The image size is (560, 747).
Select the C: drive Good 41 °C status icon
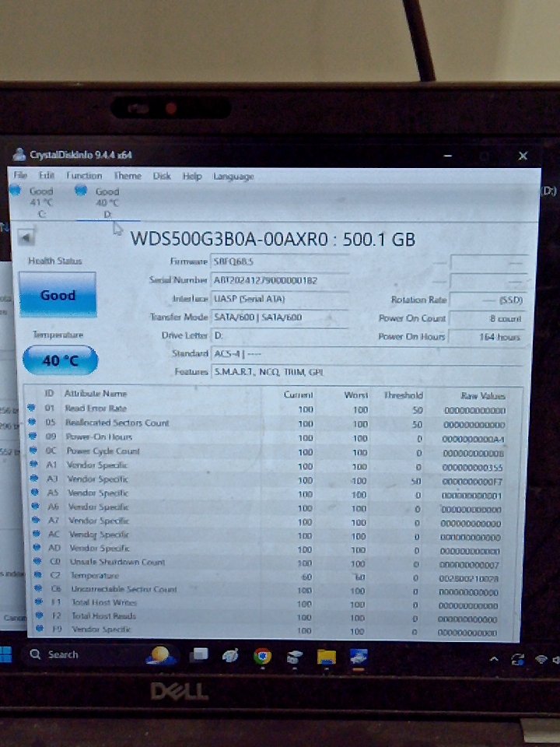point(16,191)
